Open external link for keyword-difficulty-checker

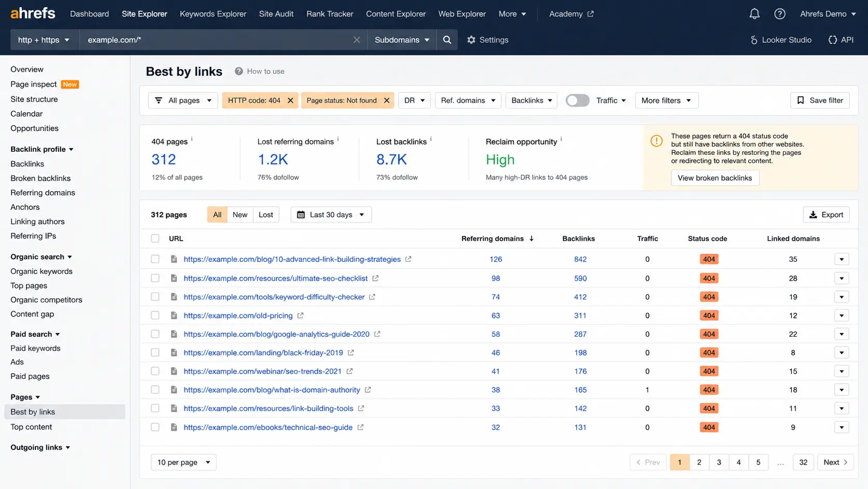click(x=372, y=297)
